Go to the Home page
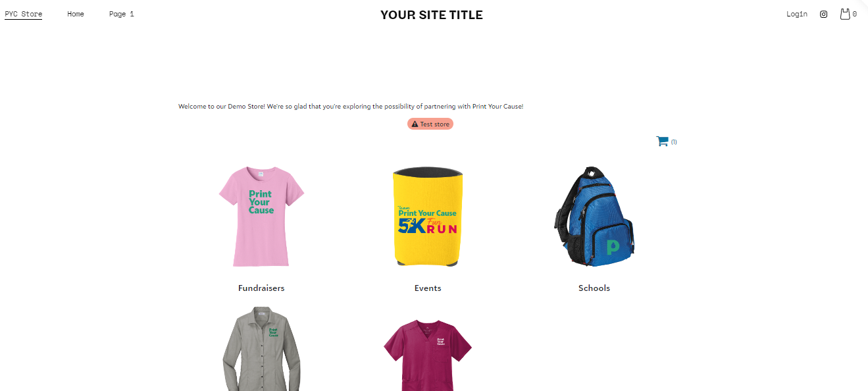The width and height of the screenshot is (868, 391). tap(76, 14)
